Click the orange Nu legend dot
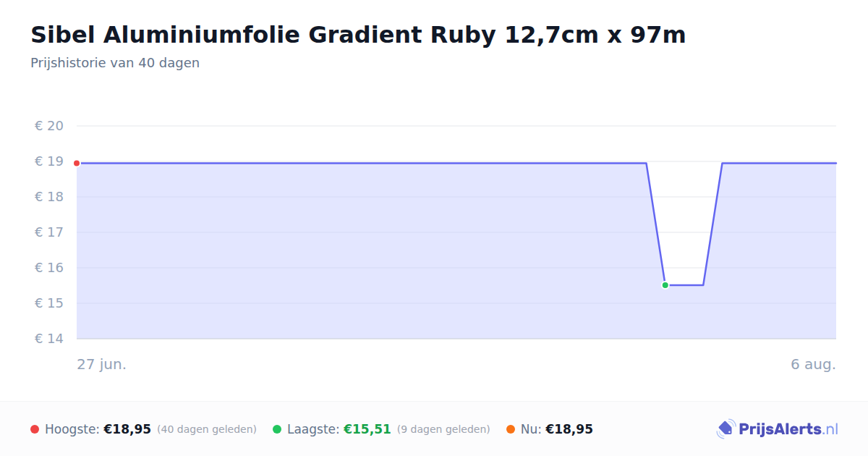 (511, 429)
